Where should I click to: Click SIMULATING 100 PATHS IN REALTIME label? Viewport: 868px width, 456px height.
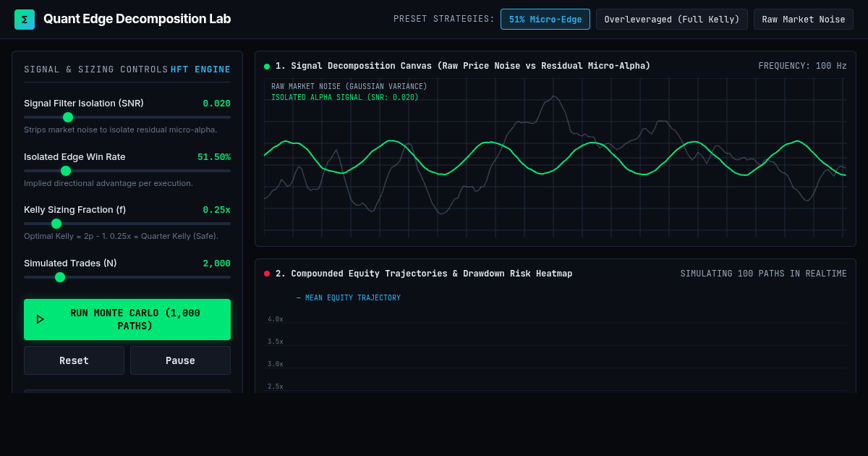pyautogui.click(x=763, y=274)
